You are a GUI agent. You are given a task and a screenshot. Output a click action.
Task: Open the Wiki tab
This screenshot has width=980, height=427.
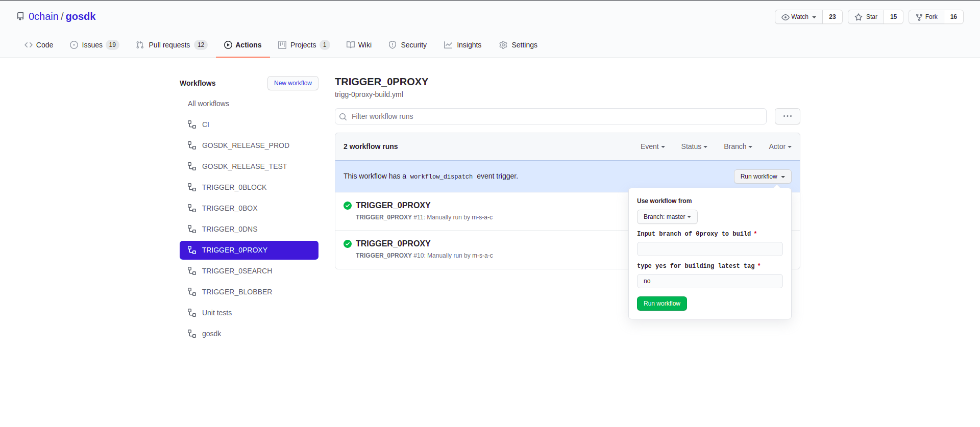click(359, 45)
